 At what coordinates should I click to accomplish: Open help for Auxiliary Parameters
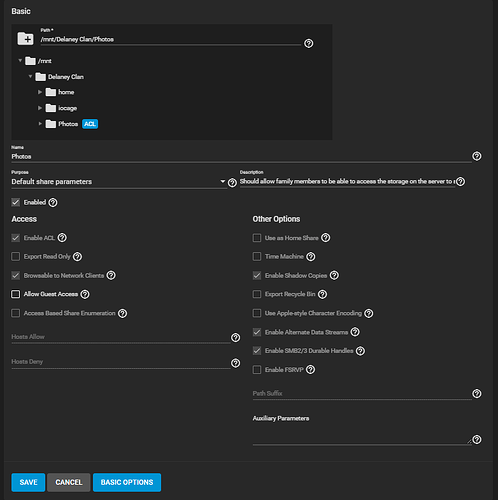click(477, 439)
